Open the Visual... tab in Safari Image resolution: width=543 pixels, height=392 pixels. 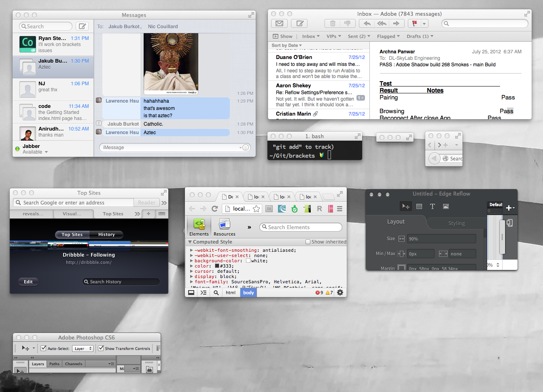(72, 214)
